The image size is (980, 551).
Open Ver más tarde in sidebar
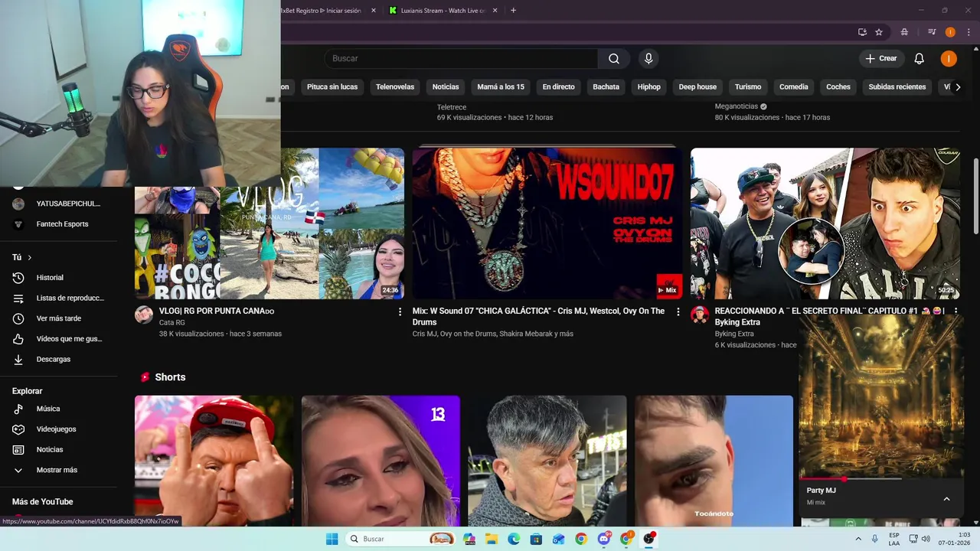click(x=58, y=318)
